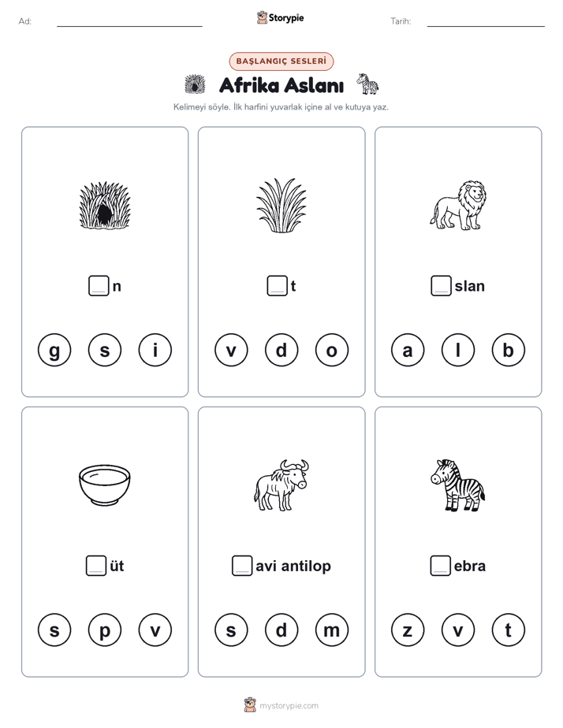
Task: Click the zebra picture in last card
Action: click(457, 485)
